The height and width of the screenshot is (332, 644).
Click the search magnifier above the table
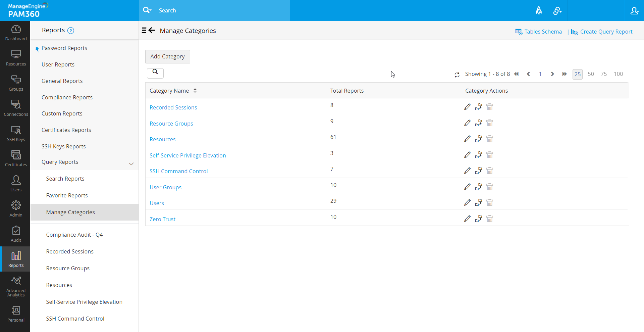[155, 73]
